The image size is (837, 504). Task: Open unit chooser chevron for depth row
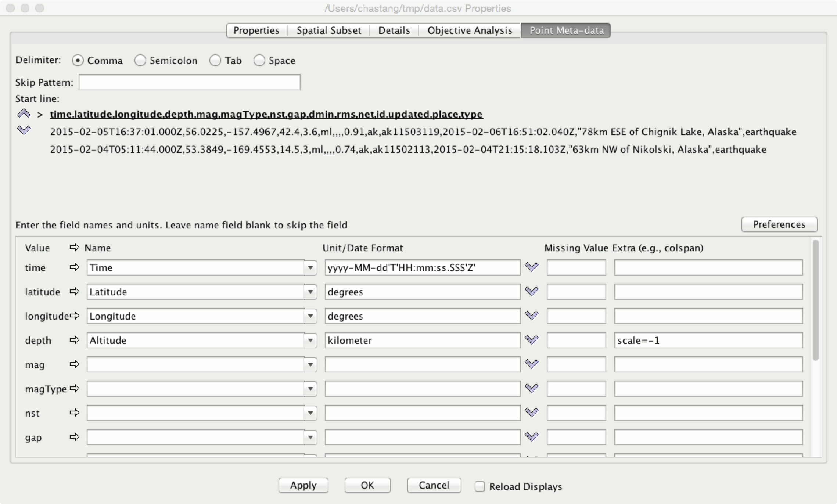click(531, 340)
